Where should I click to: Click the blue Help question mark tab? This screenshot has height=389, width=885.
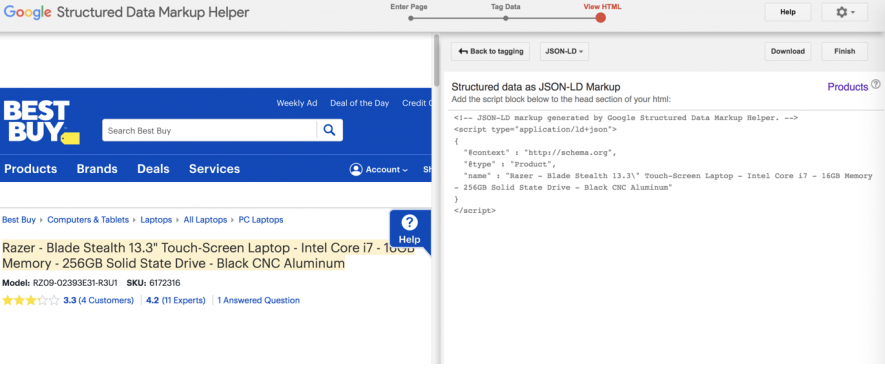[410, 229]
